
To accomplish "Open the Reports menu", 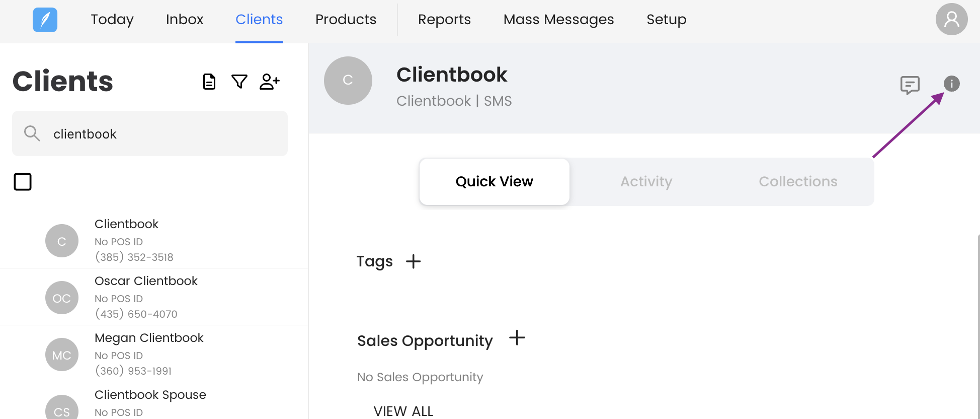I will 444,20.
